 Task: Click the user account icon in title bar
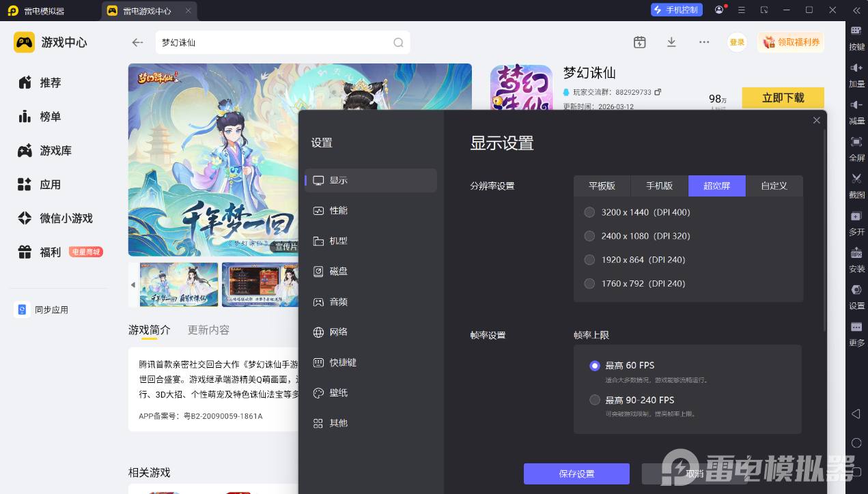click(719, 10)
